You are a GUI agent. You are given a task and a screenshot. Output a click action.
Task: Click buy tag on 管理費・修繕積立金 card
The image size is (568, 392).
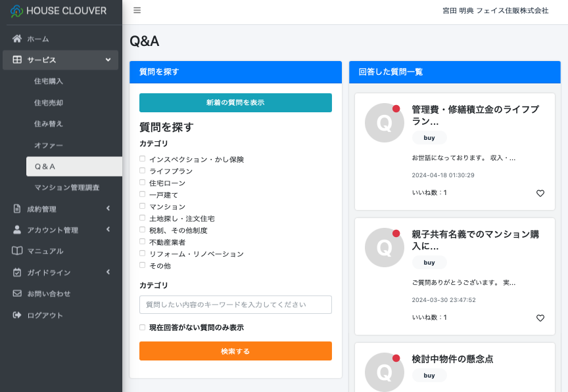tap(429, 137)
